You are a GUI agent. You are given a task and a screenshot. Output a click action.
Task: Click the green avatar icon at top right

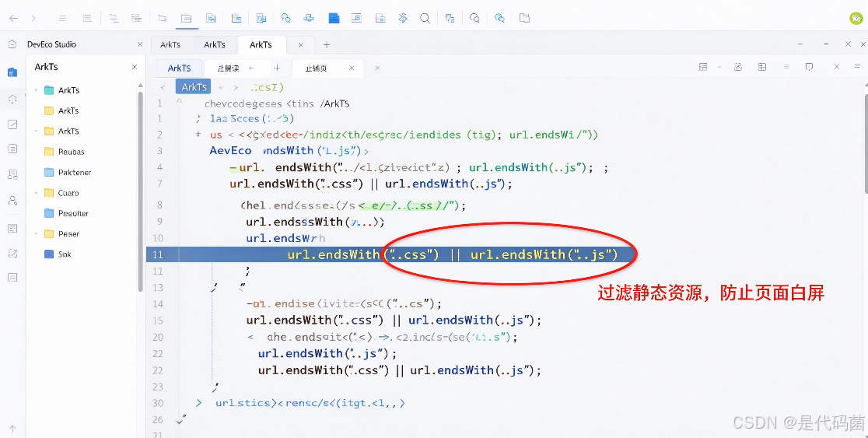click(856, 18)
